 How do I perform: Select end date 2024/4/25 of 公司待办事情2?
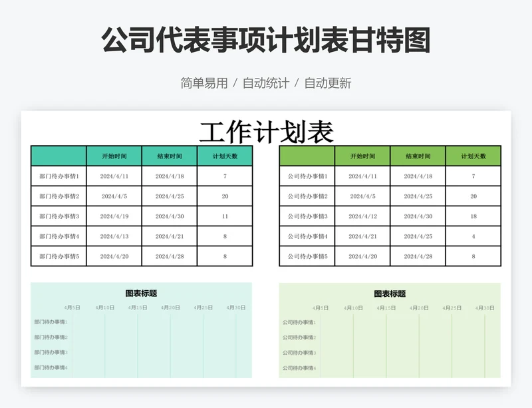point(418,196)
